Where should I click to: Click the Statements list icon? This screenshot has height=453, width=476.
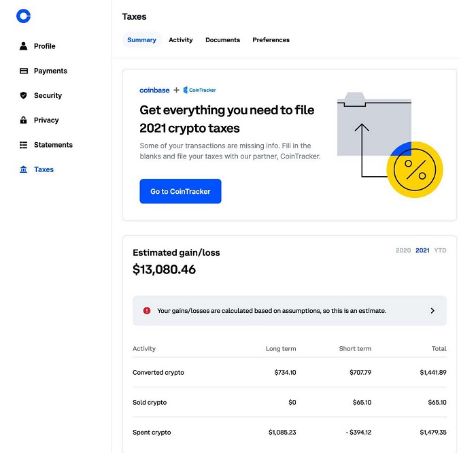[24, 145]
